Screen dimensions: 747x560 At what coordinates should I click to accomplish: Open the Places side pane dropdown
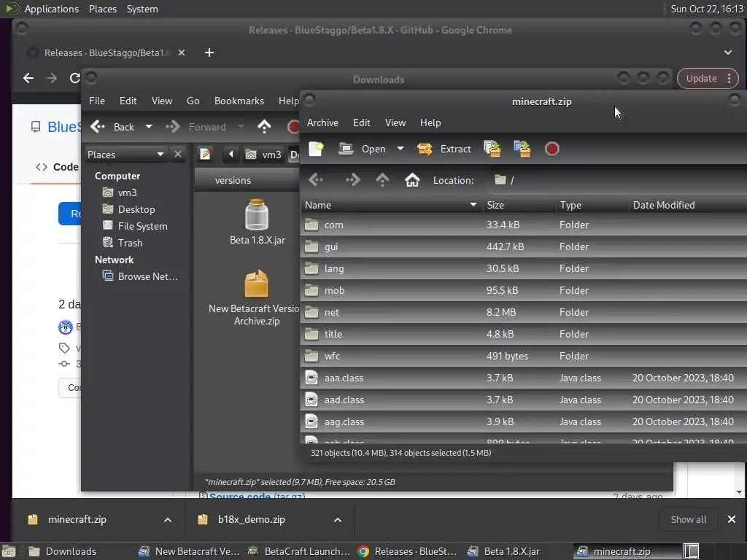point(125,155)
